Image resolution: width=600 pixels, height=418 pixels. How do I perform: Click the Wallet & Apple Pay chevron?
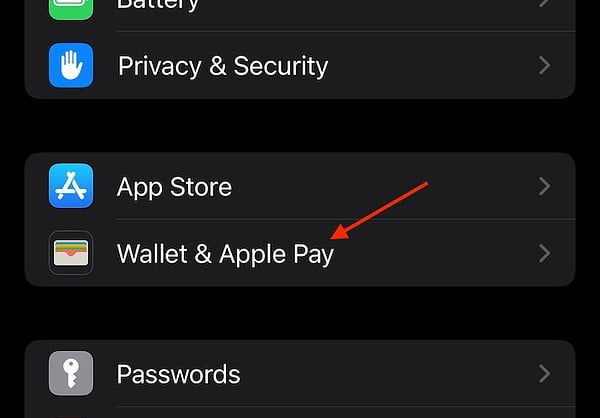[x=545, y=253]
